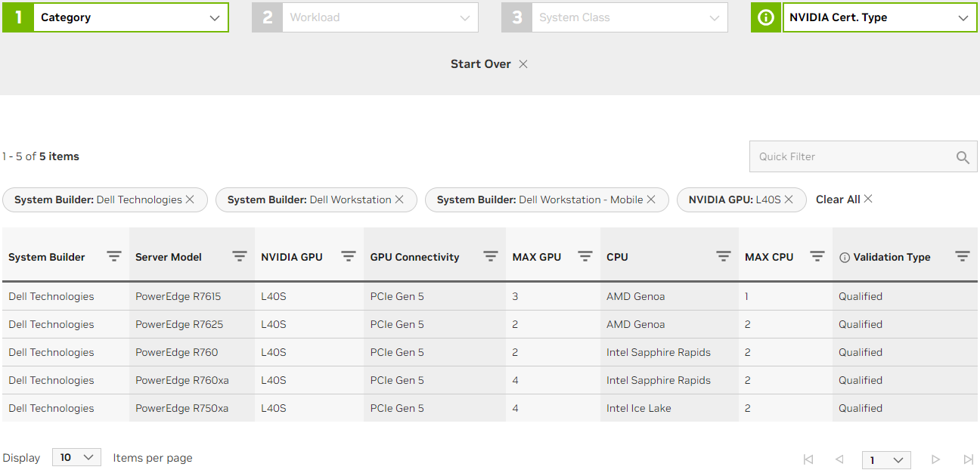Click the info icon beside Validation Type header

click(x=845, y=258)
